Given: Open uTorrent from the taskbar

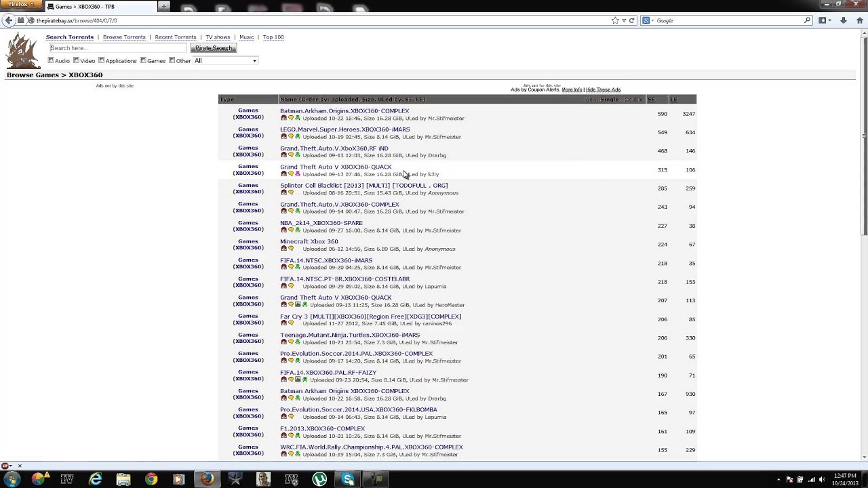Looking at the screenshot, I should click(x=319, y=479).
